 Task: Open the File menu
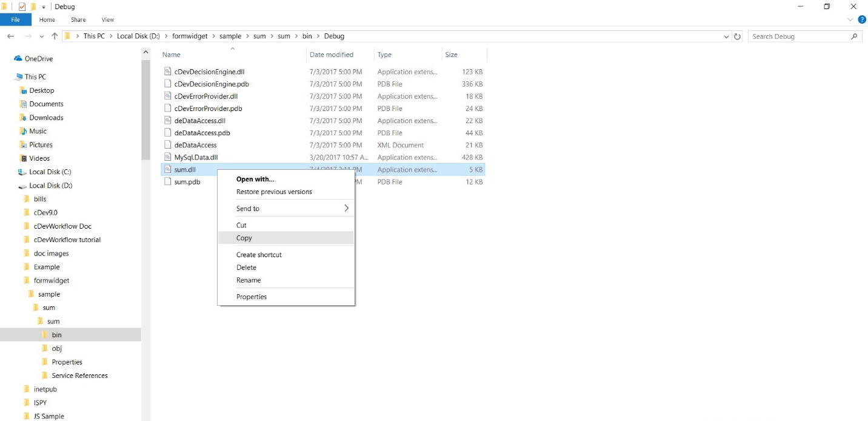click(x=16, y=19)
